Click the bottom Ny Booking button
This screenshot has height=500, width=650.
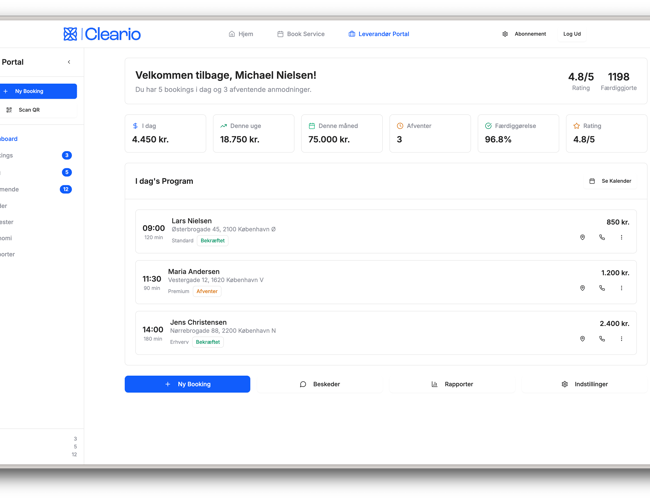(x=187, y=384)
